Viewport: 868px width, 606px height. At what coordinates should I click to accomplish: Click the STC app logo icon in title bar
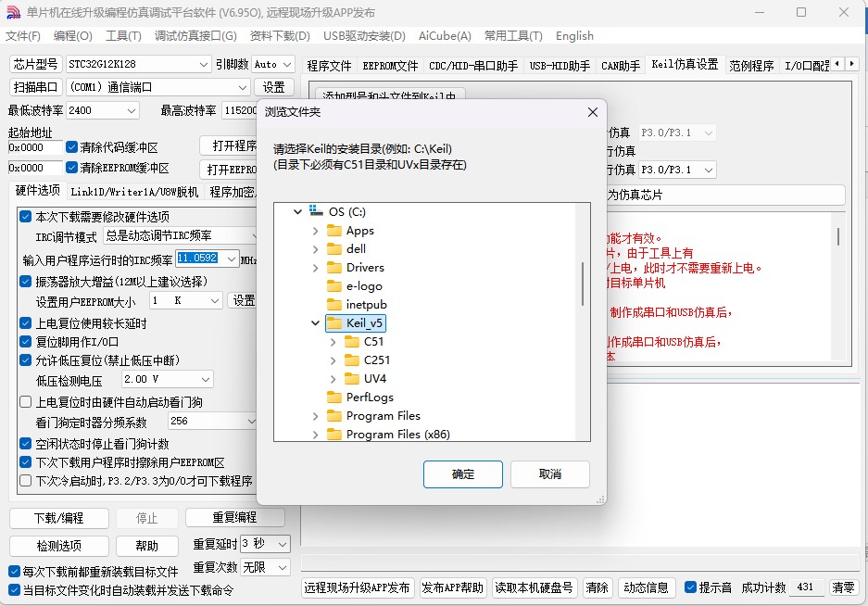coord(13,12)
